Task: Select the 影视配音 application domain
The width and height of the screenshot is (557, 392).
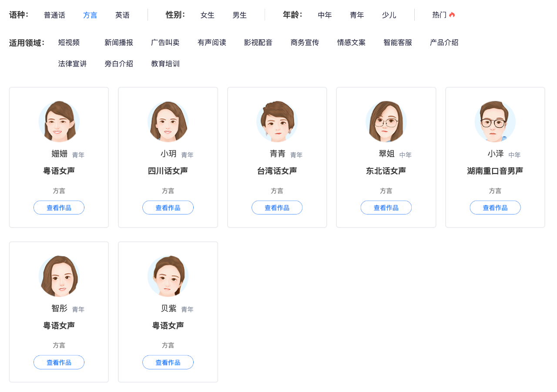Action: tap(258, 42)
